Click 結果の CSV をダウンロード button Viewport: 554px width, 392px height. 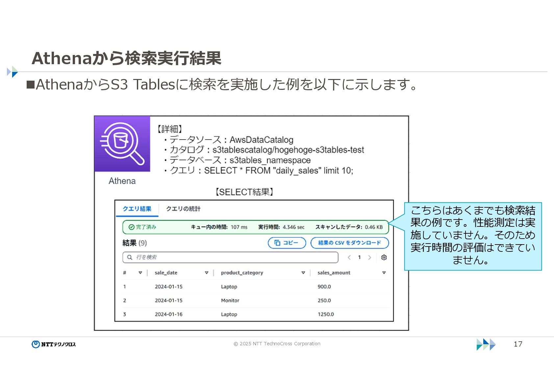click(x=350, y=243)
